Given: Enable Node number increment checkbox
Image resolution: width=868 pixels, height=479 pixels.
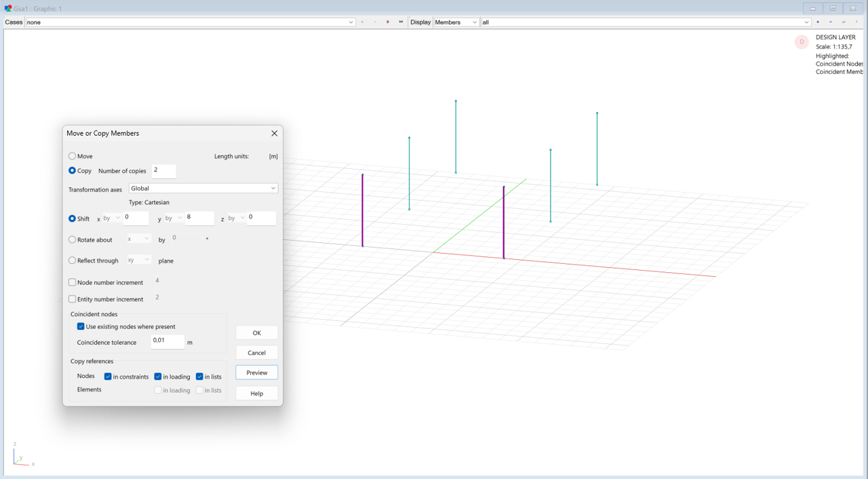Looking at the screenshot, I should point(73,282).
